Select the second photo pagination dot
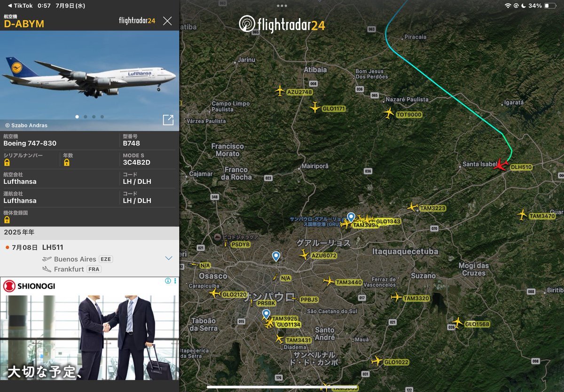The height and width of the screenshot is (392, 564). [x=85, y=117]
